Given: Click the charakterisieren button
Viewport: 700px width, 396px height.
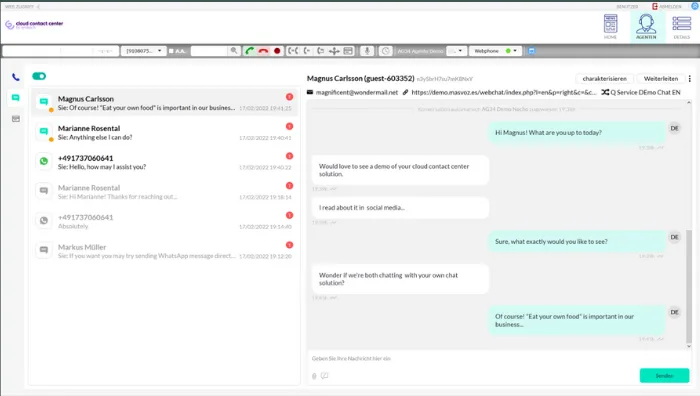Looking at the screenshot, I should pos(604,79).
